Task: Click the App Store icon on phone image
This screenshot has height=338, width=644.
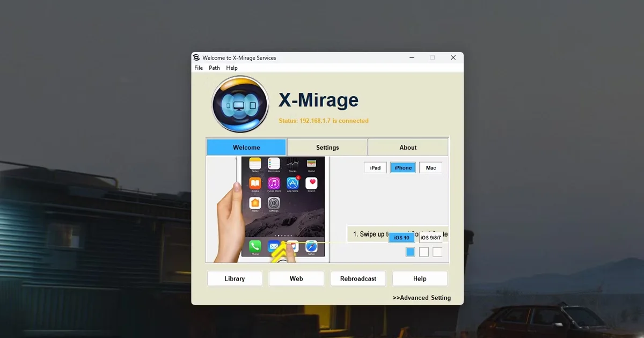Action: pyautogui.click(x=292, y=183)
